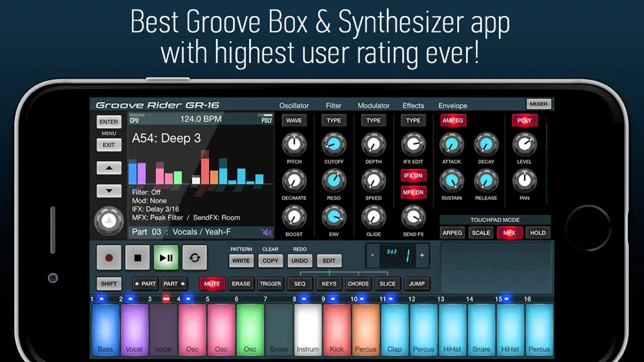644x362 pixels.
Task: Click the CUTOFF knob
Action: pos(334,144)
